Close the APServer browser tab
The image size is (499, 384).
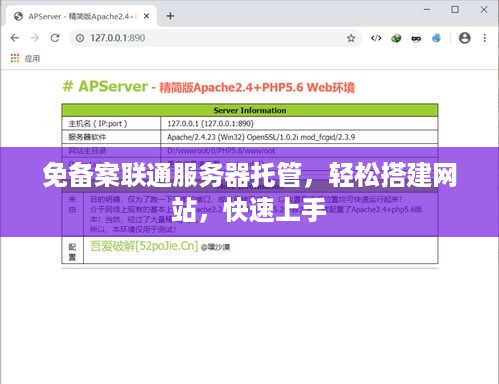(146, 16)
